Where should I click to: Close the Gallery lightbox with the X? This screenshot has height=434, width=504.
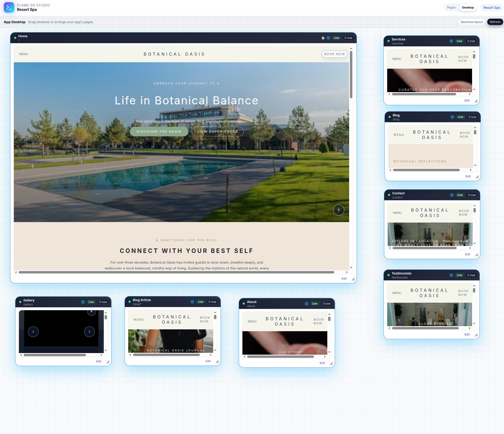91,312
